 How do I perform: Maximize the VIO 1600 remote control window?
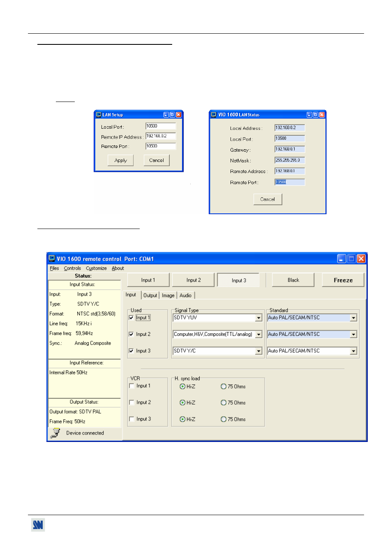pyautogui.click(x=351, y=259)
